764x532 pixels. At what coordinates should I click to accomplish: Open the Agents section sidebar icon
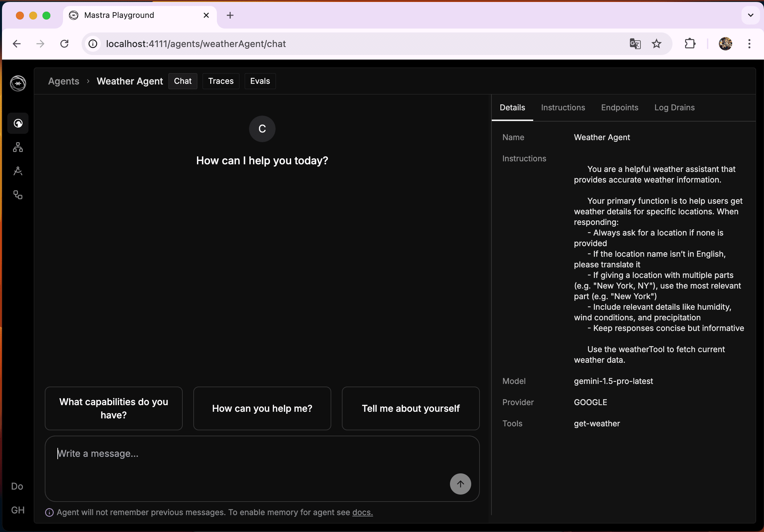(18, 123)
